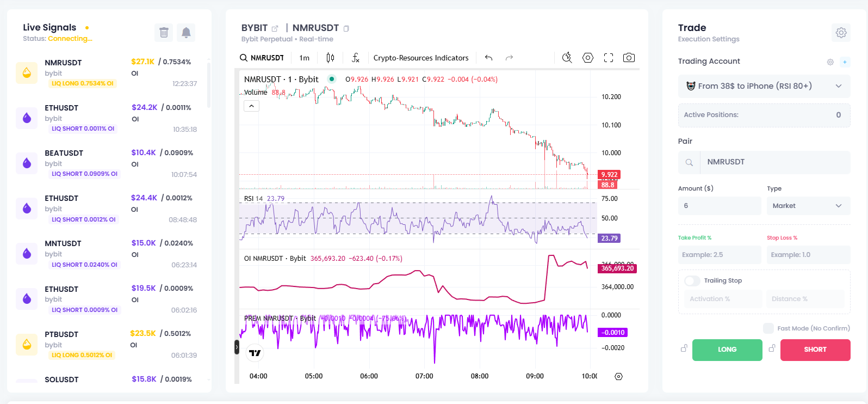Open the Bybit external link icon
Screen dimensions: 868x404
coord(275,28)
